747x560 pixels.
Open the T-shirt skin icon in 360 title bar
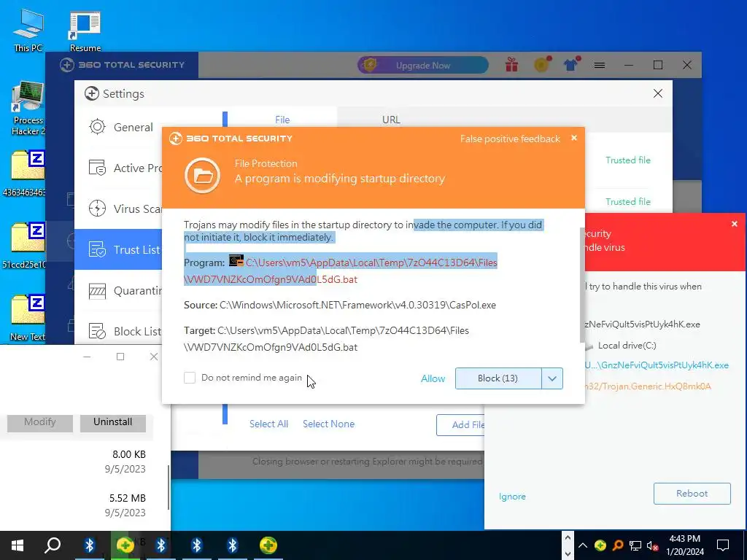[570, 64]
